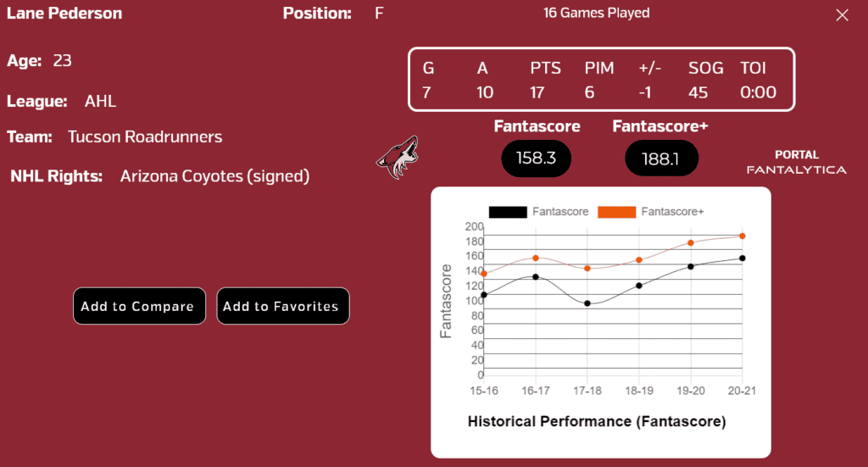868x467 pixels.
Task: Add Lane Pederson to Compare
Action: click(140, 306)
